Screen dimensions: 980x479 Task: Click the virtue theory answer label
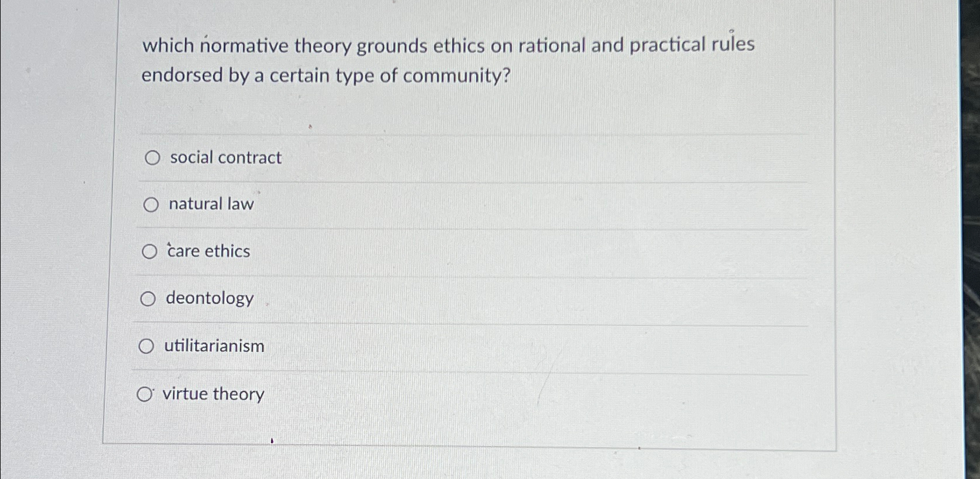[213, 393]
